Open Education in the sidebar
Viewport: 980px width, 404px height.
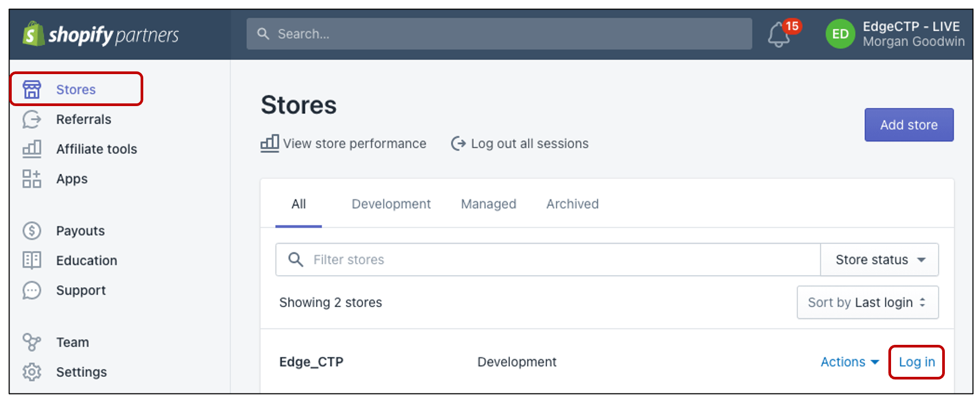tap(86, 260)
